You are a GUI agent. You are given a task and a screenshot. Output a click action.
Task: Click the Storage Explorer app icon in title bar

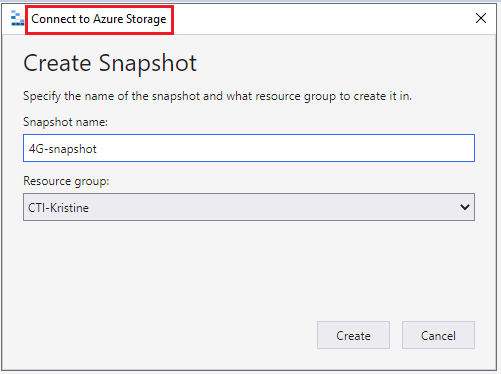tap(17, 18)
